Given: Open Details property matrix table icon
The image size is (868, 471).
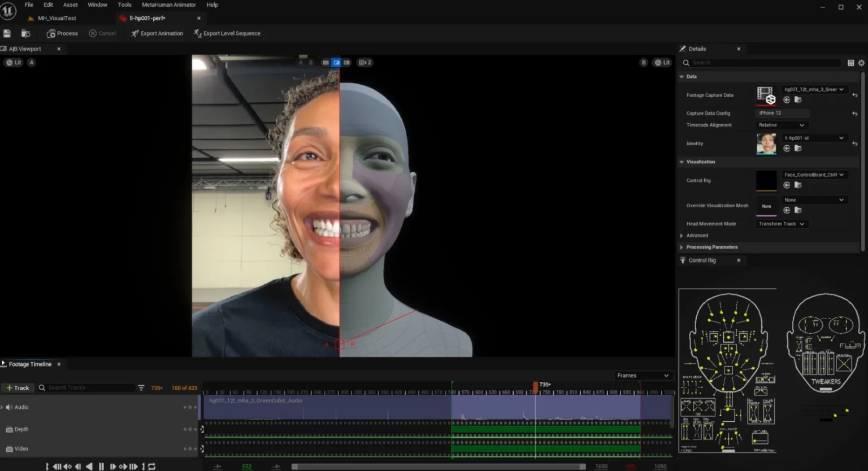Looking at the screenshot, I should click(x=850, y=63).
